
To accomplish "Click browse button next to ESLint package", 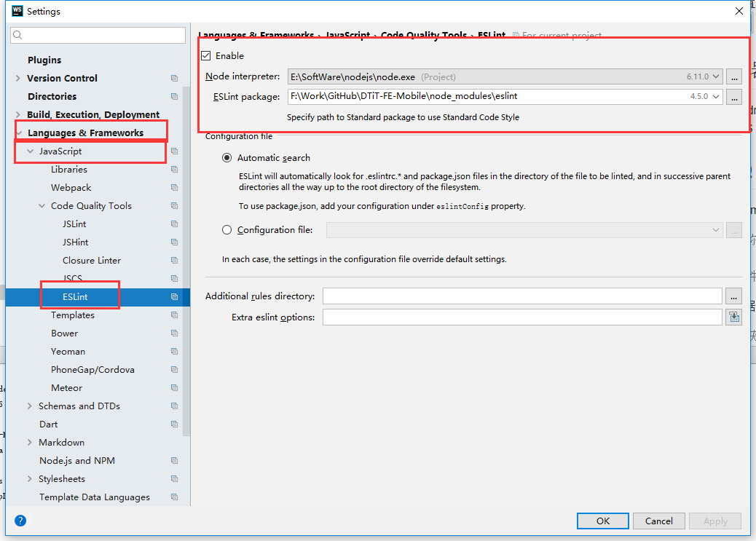I will [733, 96].
